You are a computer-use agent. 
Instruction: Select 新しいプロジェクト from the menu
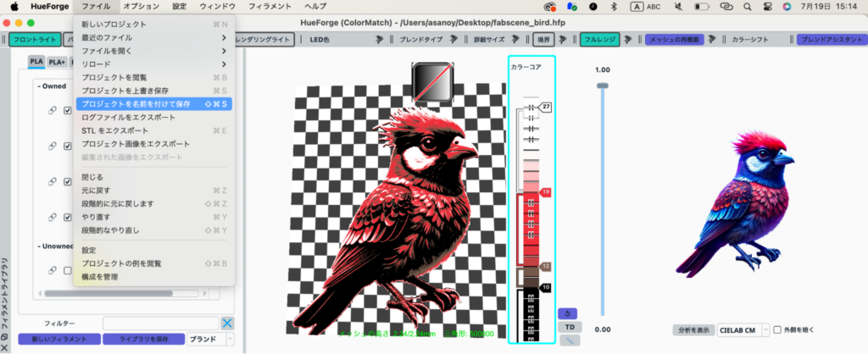click(x=154, y=25)
